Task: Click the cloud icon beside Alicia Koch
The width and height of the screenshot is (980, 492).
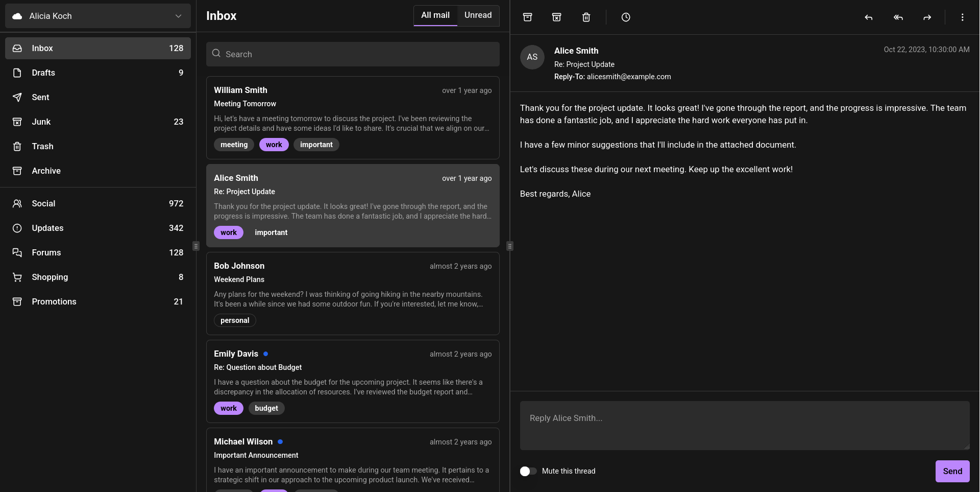Action: [x=17, y=16]
